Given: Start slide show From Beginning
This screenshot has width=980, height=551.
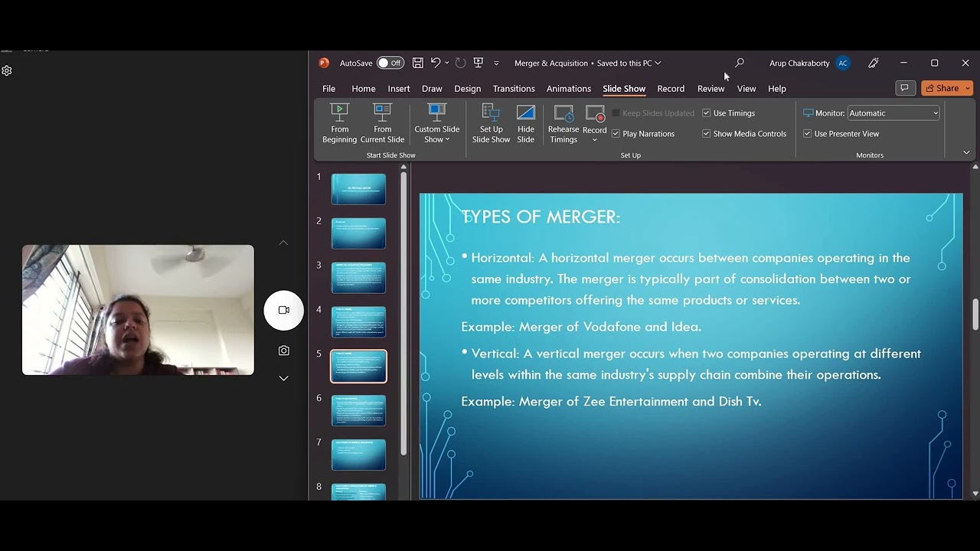Looking at the screenshot, I should tap(339, 123).
